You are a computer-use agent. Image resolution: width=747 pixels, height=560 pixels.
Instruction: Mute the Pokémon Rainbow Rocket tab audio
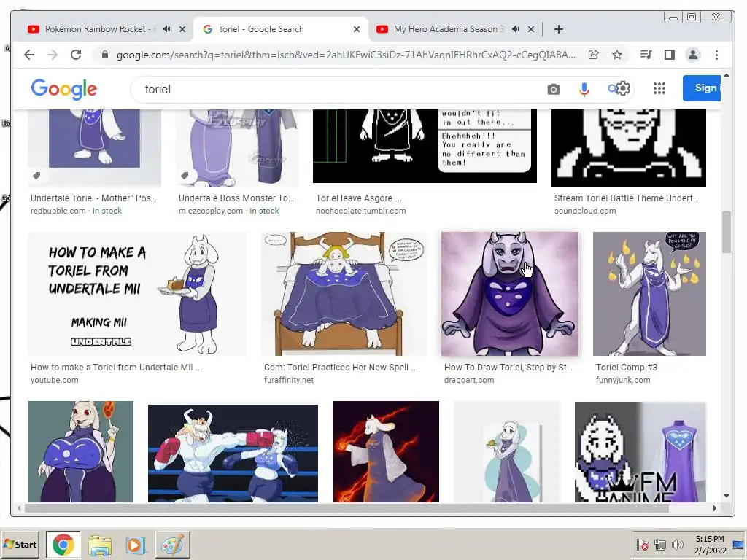pyautogui.click(x=167, y=29)
